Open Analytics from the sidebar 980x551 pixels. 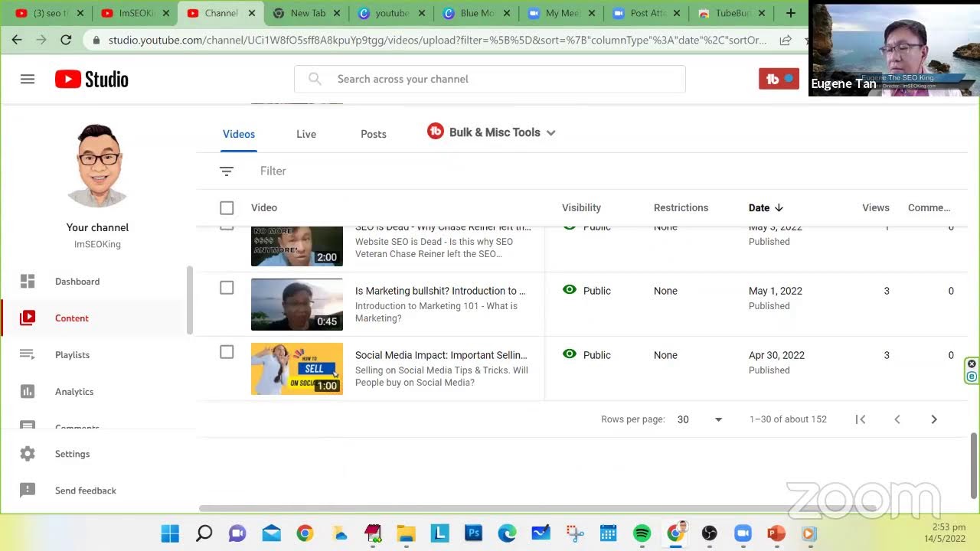click(x=73, y=392)
